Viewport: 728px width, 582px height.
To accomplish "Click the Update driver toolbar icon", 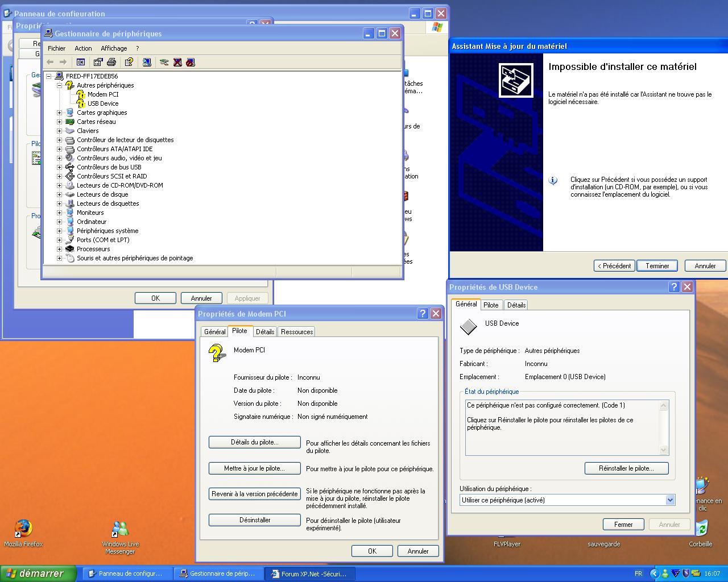I will pyautogui.click(x=164, y=62).
